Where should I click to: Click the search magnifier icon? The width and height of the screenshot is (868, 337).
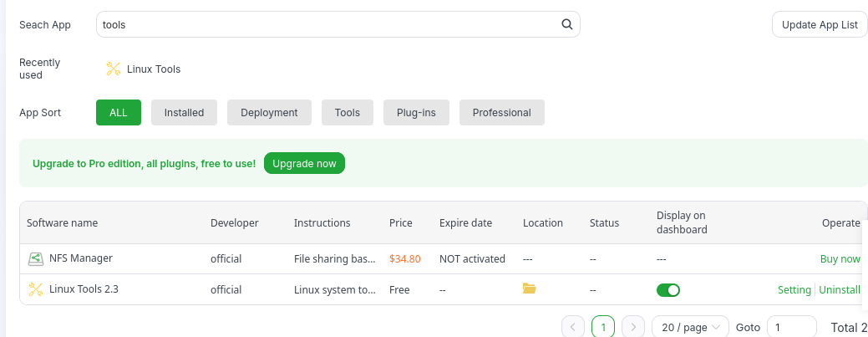tap(566, 24)
